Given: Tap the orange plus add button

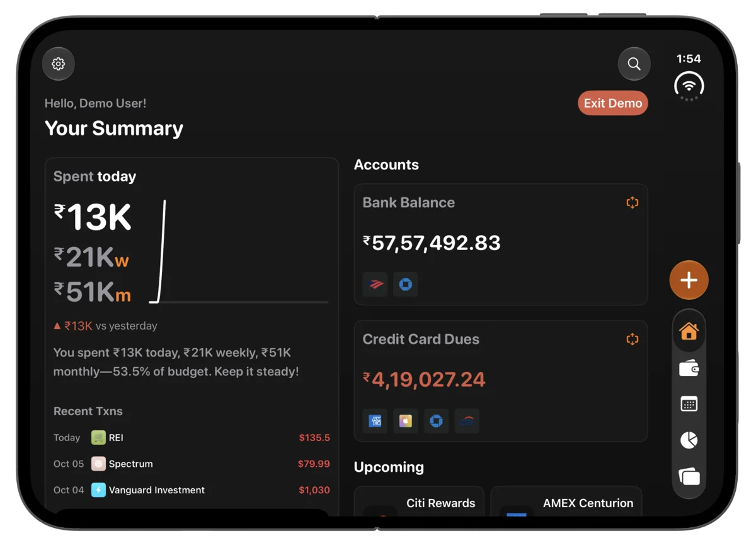Looking at the screenshot, I should point(689,280).
